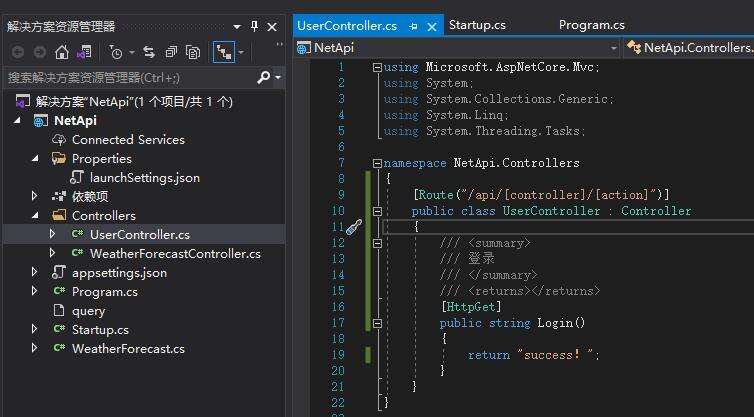754x417 pixels.
Task: Click the query file document icon
Action: click(59, 311)
